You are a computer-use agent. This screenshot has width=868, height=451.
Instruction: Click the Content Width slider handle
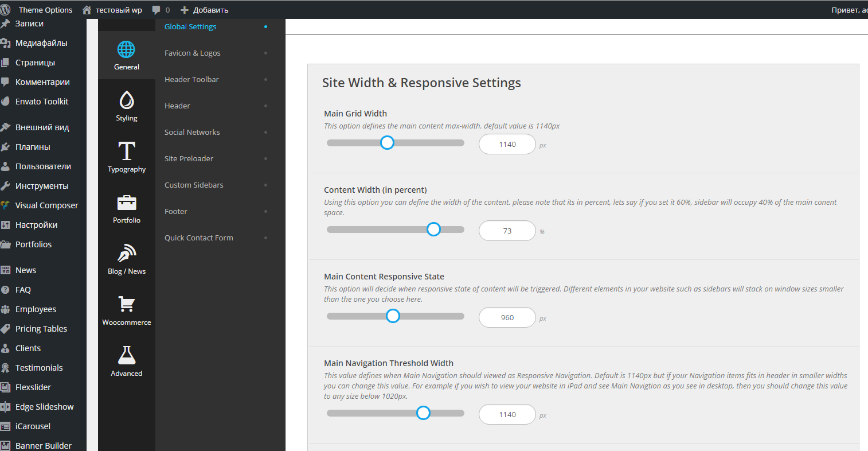(x=434, y=230)
